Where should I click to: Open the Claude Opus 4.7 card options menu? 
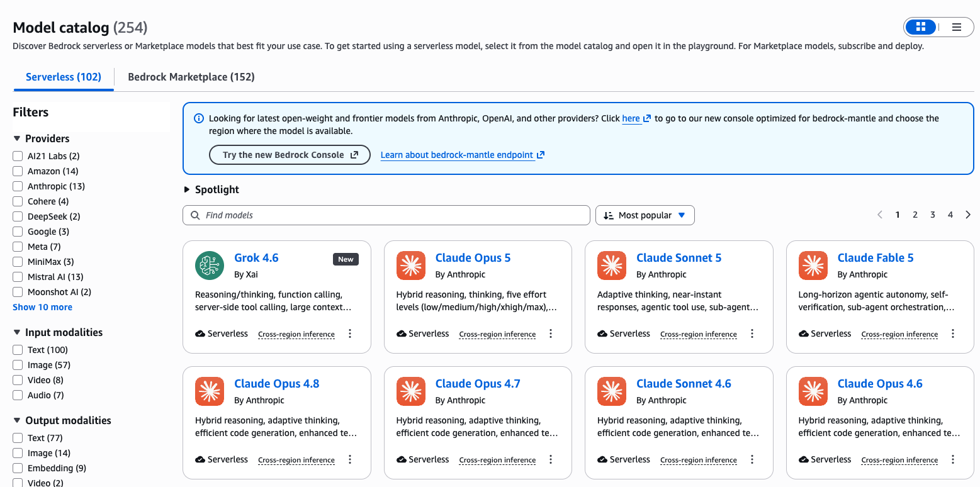pyautogui.click(x=551, y=460)
